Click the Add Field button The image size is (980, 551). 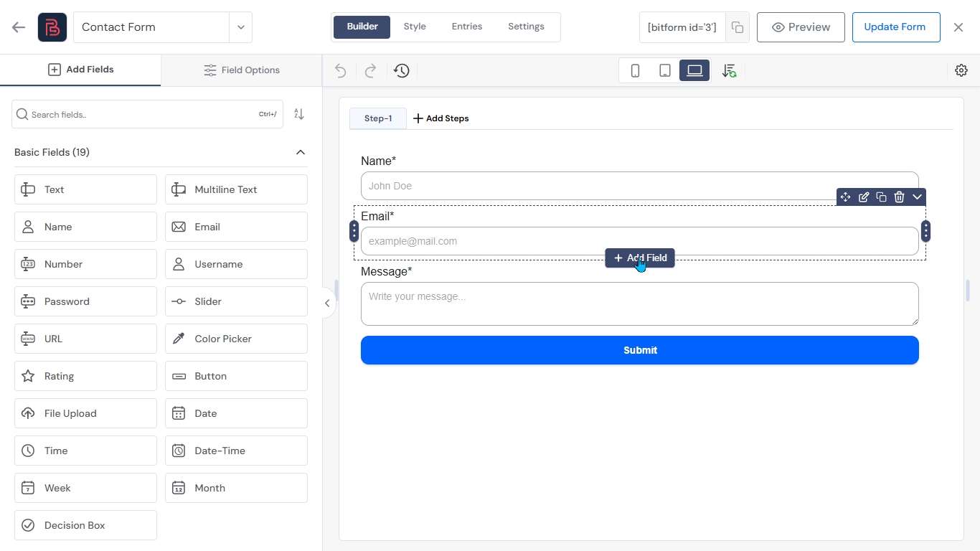(640, 258)
